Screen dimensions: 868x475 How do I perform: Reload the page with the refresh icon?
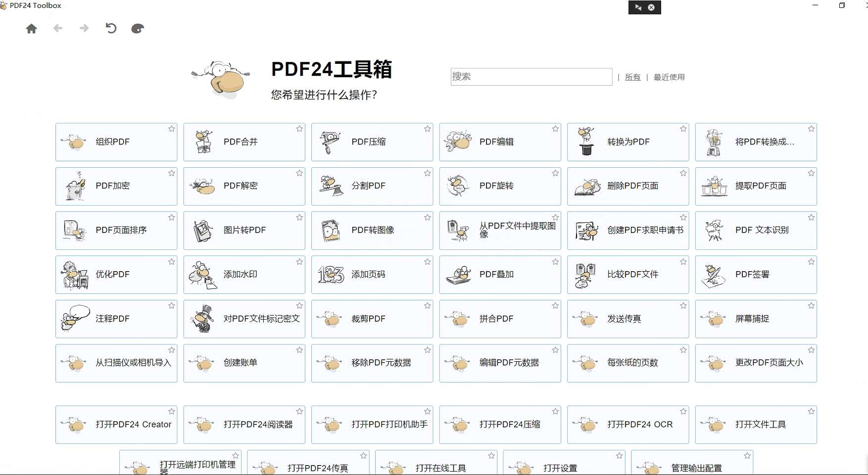111,28
